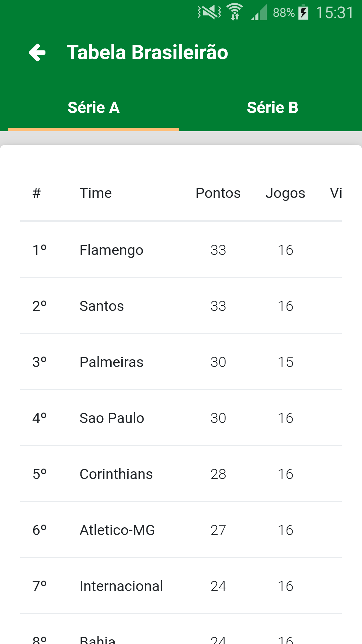The width and height of the screenshot is (362, 644).
Task: Tap the Pontos column header
Action: pos(218,193)
